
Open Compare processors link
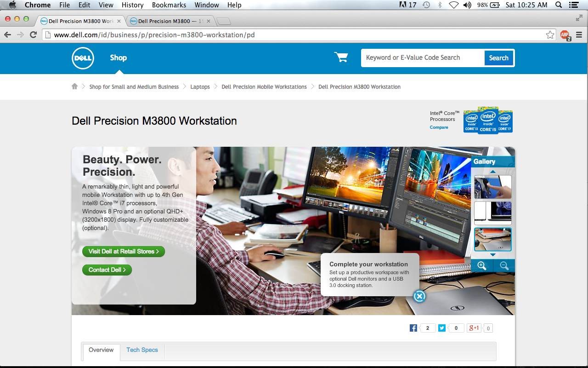[x=439, y=127]
